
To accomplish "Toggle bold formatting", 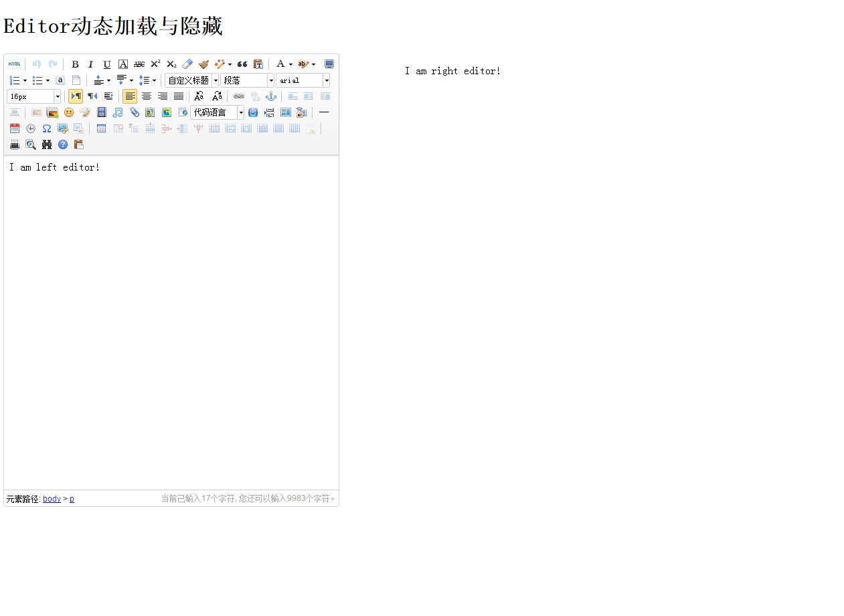I will click(75, 64).
